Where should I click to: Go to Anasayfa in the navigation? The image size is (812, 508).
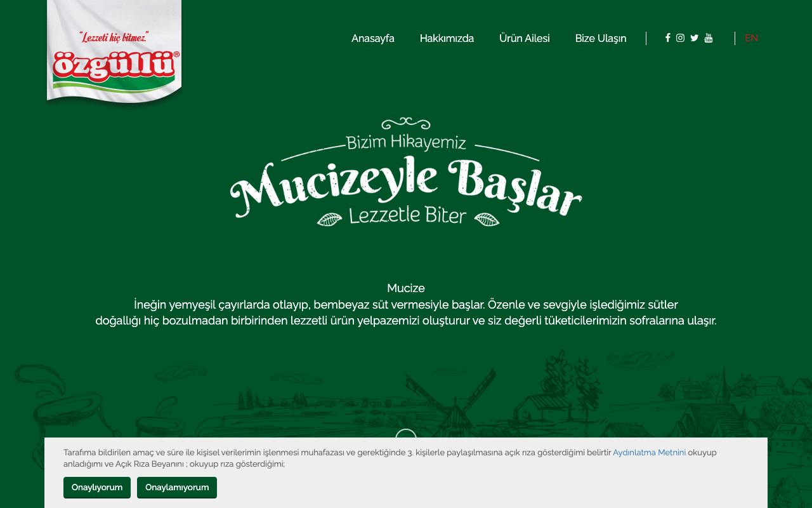373,38
